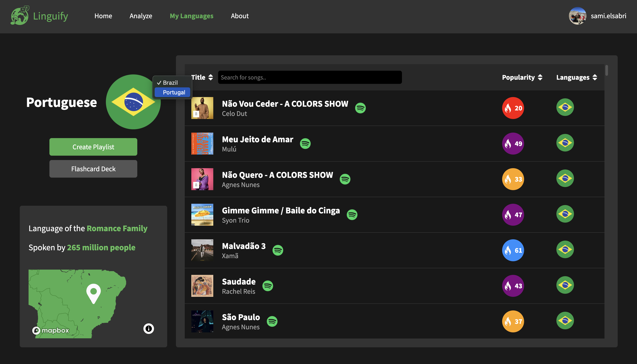Open Spotify link for Meu Jeito de Amar
637x364 pixels.
[305, 144]
